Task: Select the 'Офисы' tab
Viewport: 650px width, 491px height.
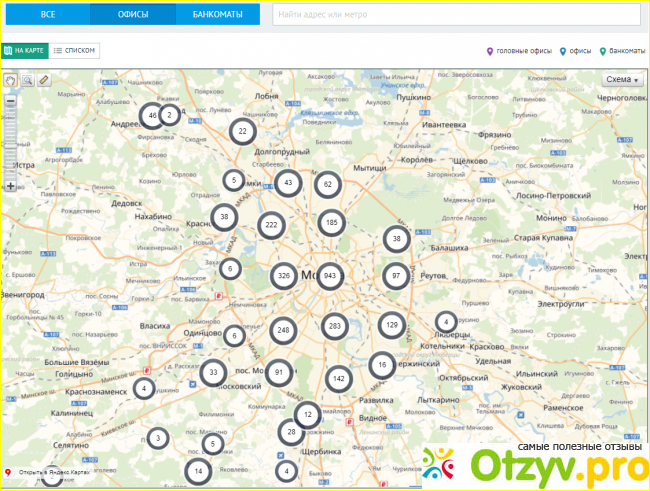Action: coord(133,15)
